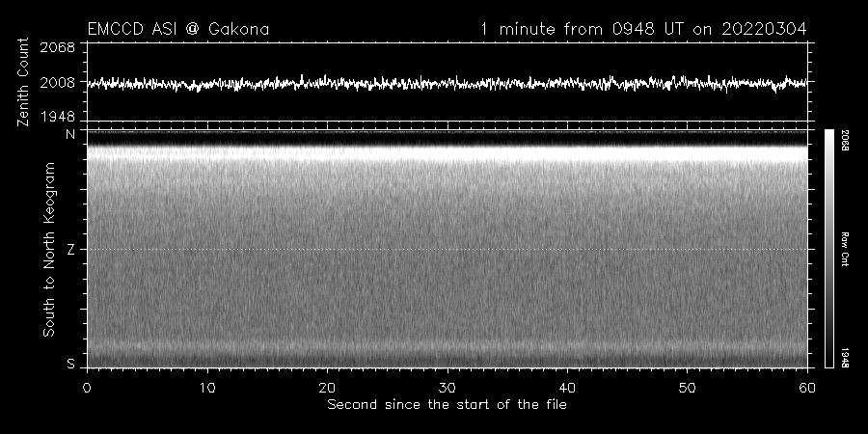This screenshot has height=434, width=868.
Task: Click the 2069 colorbar maximum label
Action: [845, 141]
